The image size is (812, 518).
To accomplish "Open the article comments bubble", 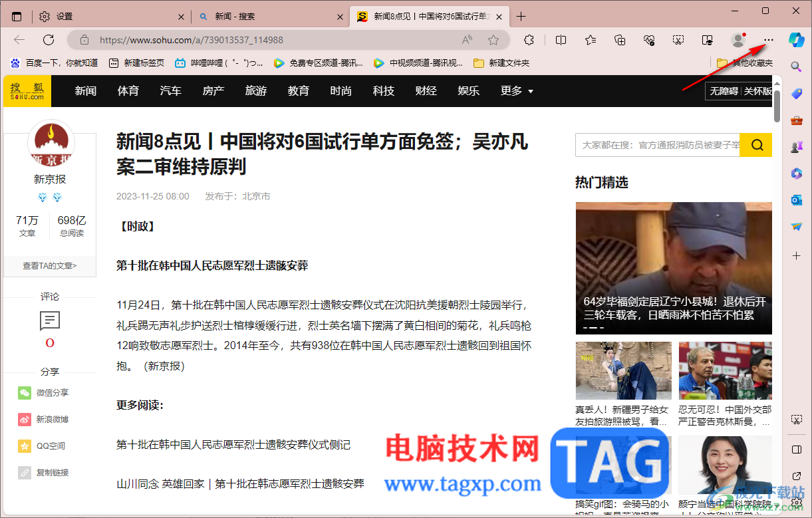I will 50,322.
